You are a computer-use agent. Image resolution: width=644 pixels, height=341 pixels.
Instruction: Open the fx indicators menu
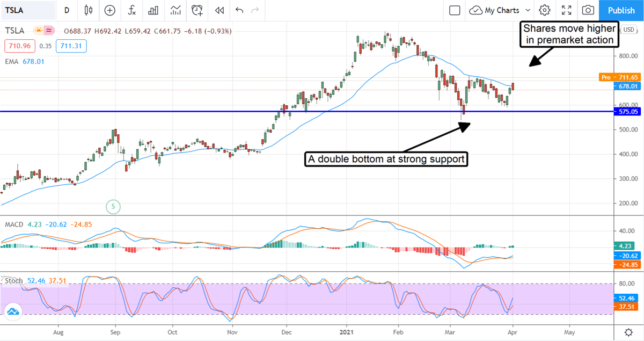pos(131,10)
